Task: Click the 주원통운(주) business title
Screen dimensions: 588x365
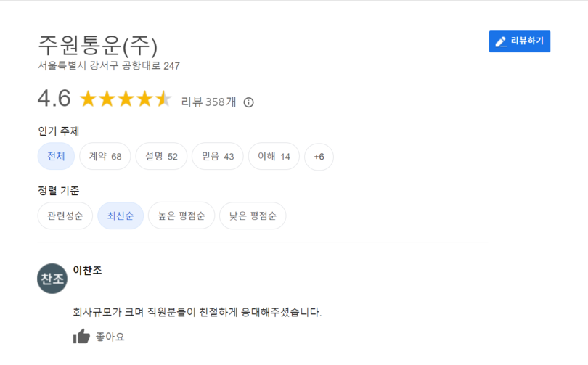Action: click(98, 45)
